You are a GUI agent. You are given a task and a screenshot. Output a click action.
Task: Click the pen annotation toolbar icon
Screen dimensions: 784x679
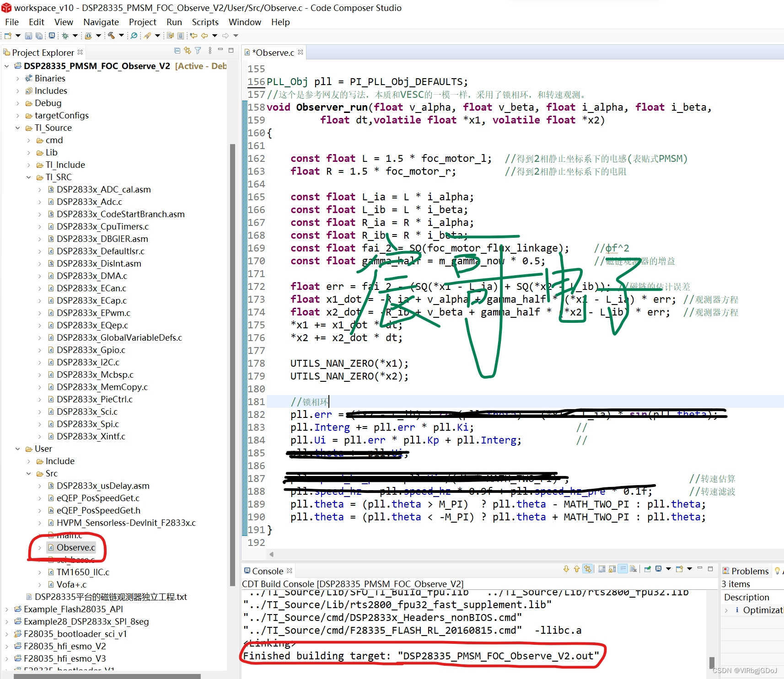point(147,36)
